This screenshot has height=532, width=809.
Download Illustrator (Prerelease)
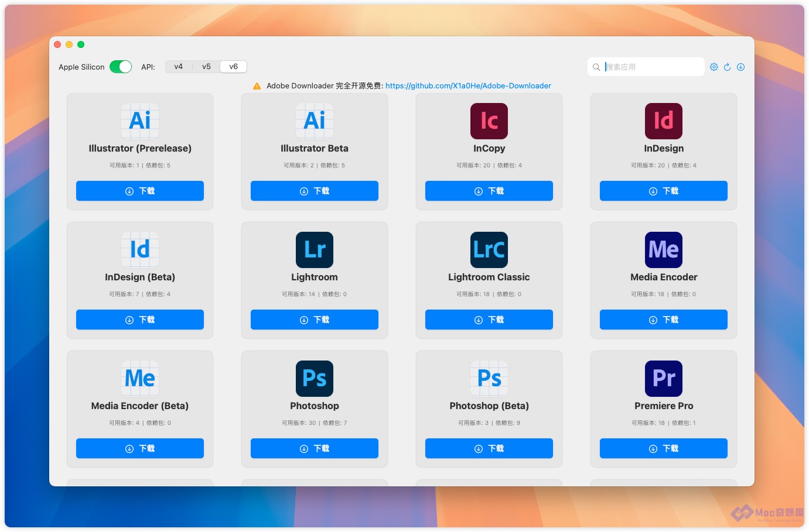coord(140,191)
